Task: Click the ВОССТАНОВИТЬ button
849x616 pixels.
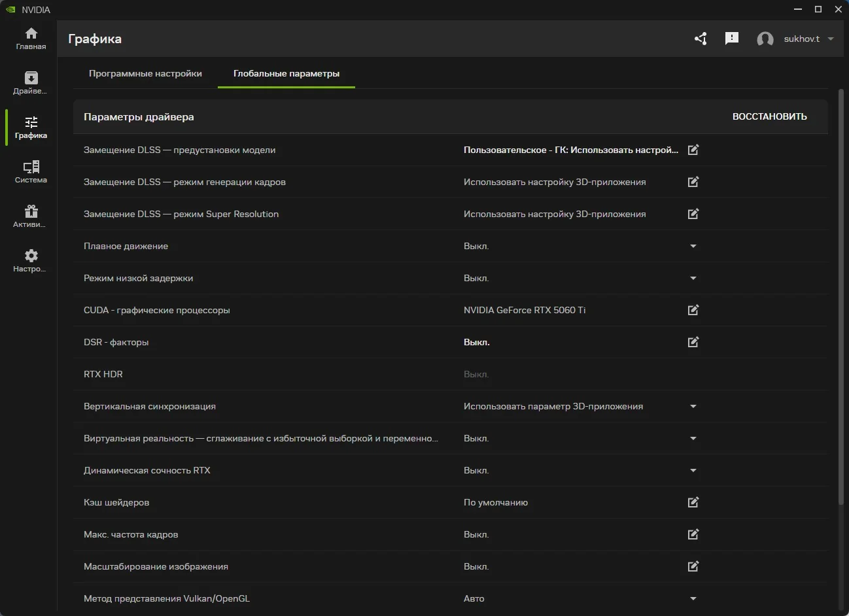Action: pos(770,116)
